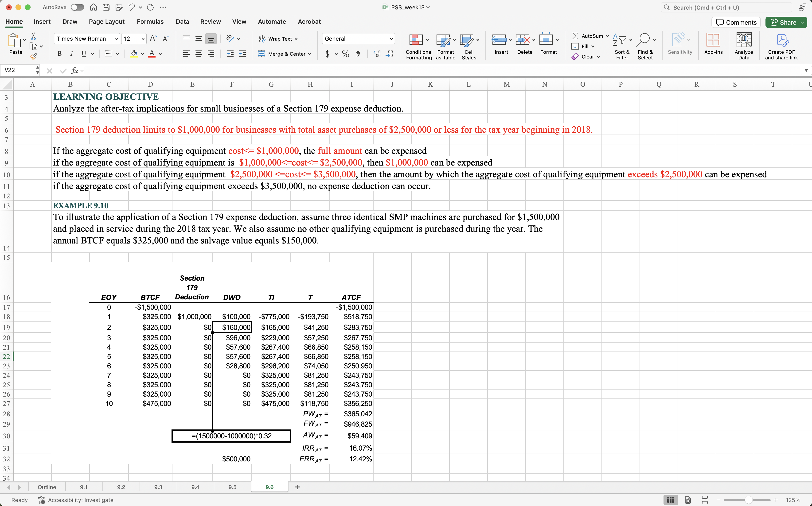Click Wrap Text button

[278, 39]
